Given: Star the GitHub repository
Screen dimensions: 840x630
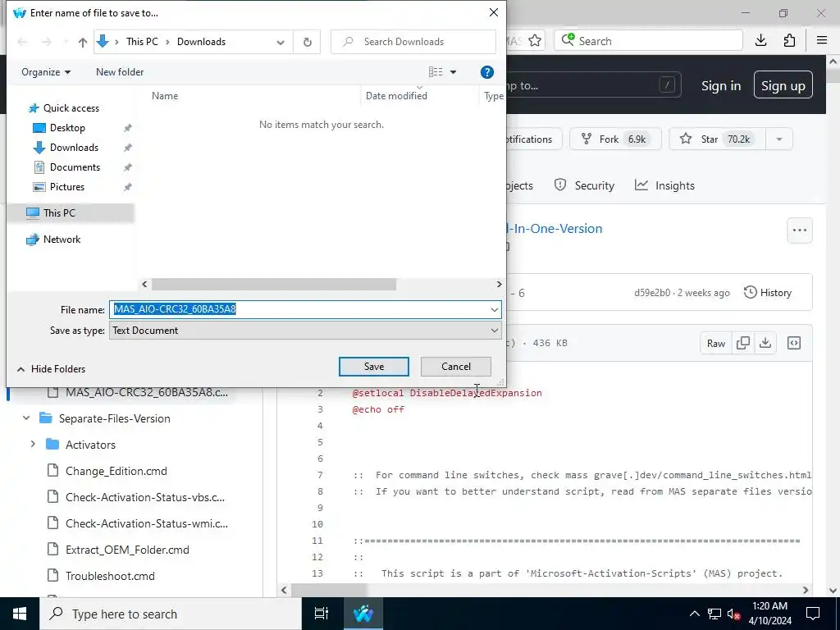Looking at the screenshot, I should point(717,139).
